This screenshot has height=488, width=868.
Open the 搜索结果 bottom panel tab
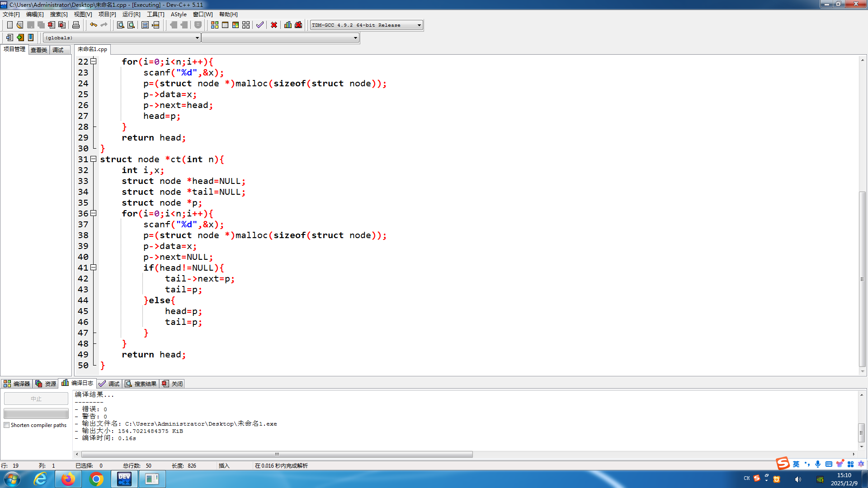pos(141,384)
